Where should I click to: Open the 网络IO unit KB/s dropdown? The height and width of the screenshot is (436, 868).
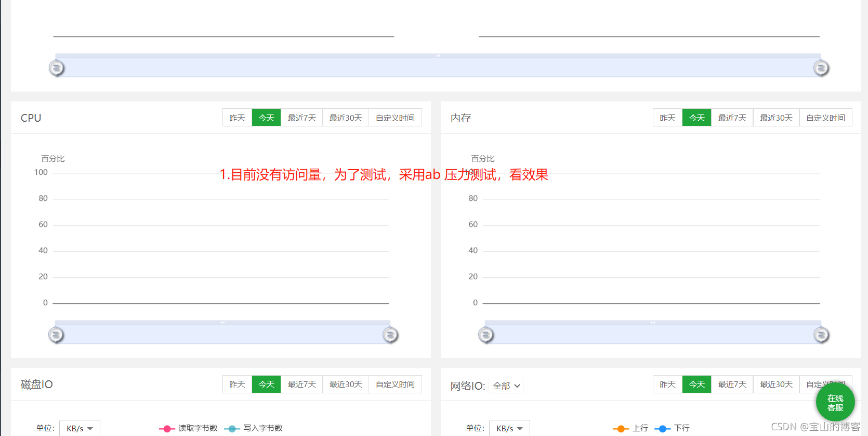click(x=509, y=428)
